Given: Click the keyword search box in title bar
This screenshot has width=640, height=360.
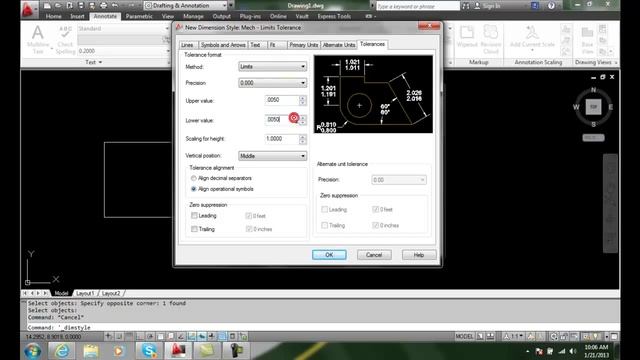Looking at the screenshot, I should 417,6.
